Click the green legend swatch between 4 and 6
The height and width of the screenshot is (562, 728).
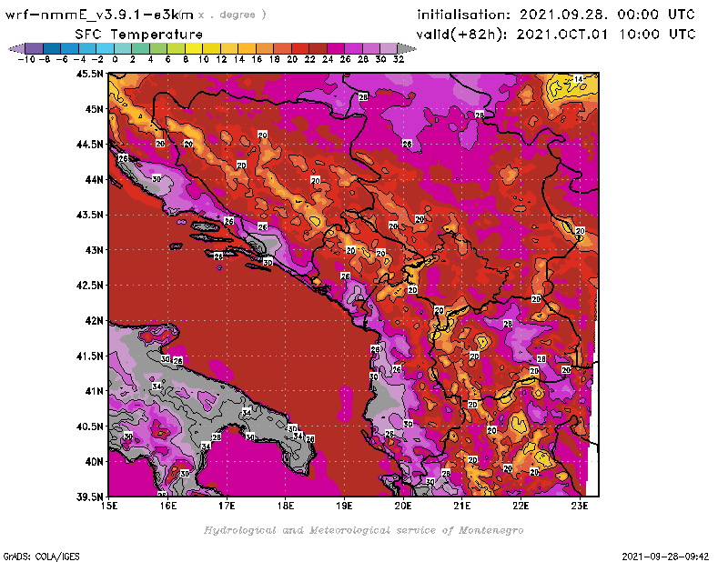pos(158,48)
